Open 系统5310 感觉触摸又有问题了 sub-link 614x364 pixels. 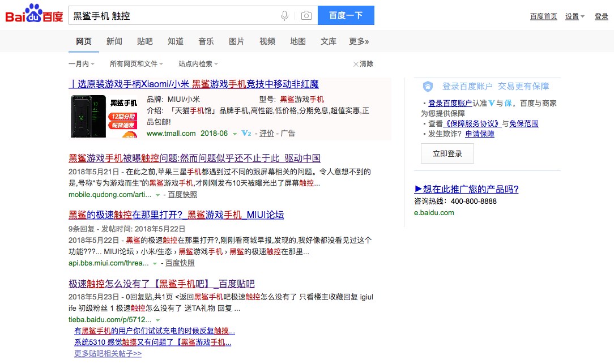coord(153,342)
